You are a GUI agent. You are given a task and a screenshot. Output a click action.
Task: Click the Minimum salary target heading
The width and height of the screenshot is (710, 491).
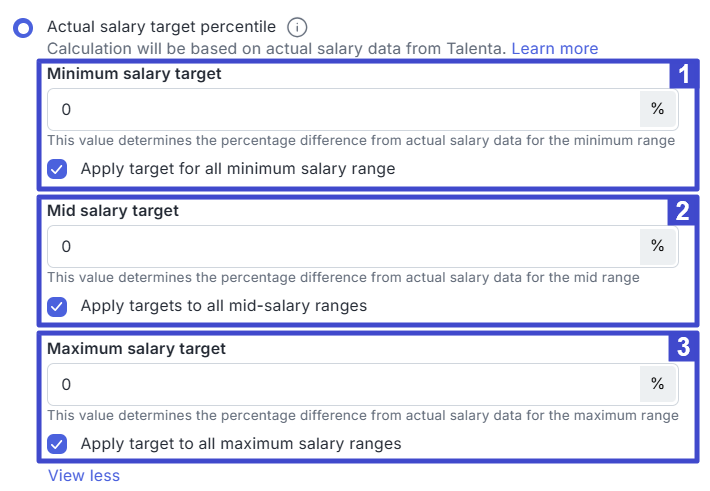click(134, 73)
